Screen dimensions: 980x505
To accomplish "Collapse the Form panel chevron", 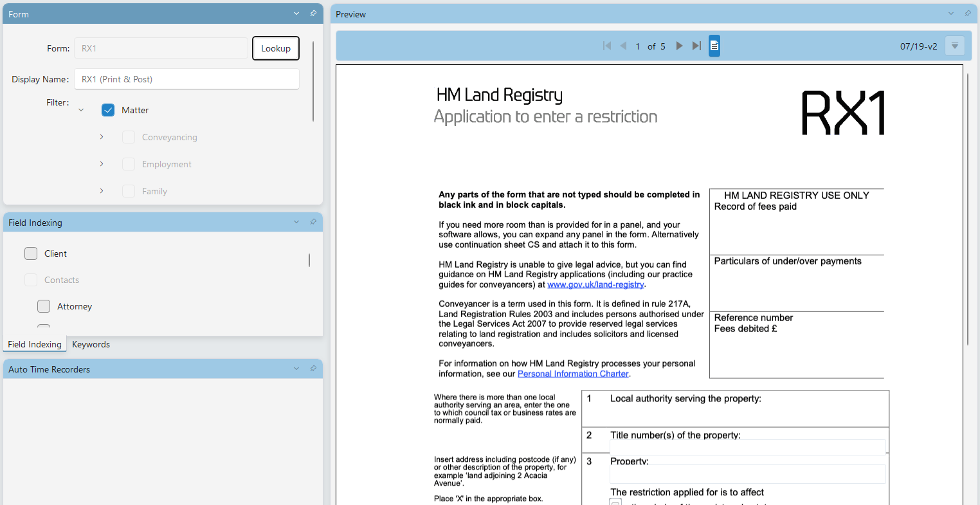I will tap(296, 14).
